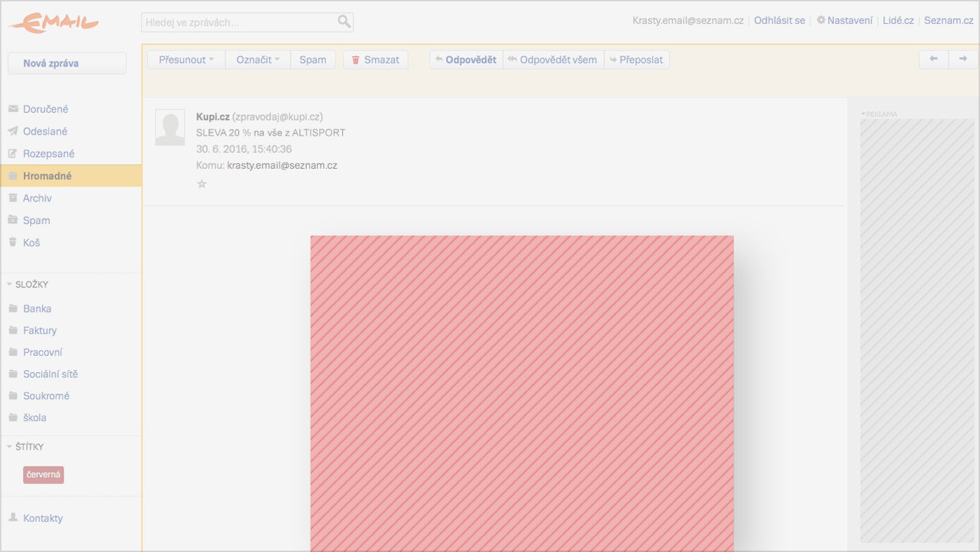Screen dimensions: 980x552
Task: Click the Email logo
Action: tap(54, 22)
